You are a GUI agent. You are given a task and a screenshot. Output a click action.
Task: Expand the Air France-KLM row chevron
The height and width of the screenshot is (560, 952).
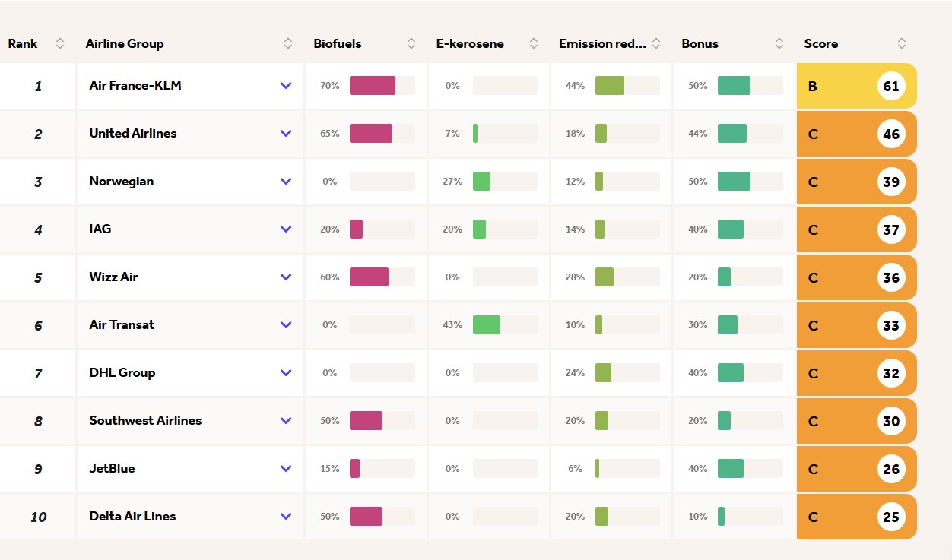click(286, 86)
